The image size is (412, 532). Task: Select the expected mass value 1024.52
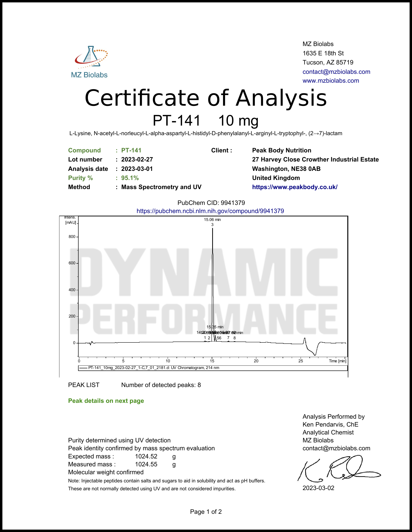coord(146,456)
